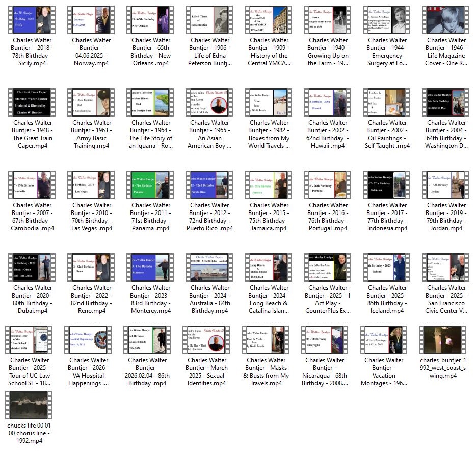Select the 2011 71st Birthday Panama video
This screenshot has width=476, height=452.
click(x=150, y=185)
